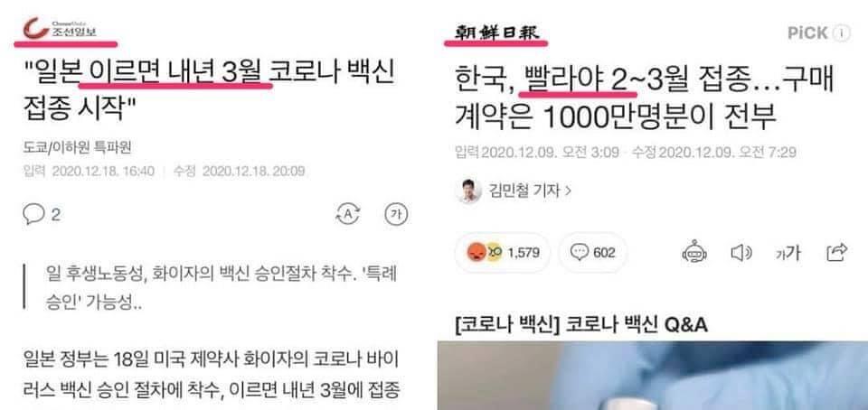Play article audio with speaker icon

tap(741, 253)
